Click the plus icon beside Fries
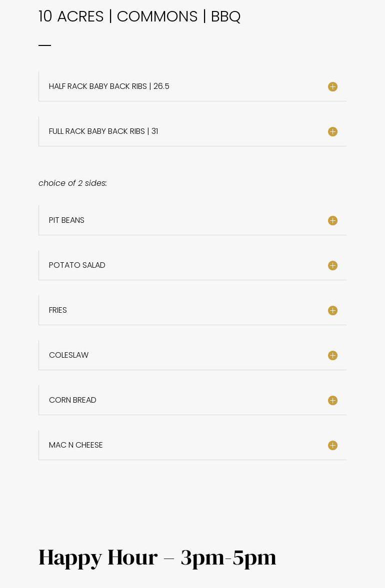This screenshot has height=588, width=385. pyautogui.click(x=332, y=311)
